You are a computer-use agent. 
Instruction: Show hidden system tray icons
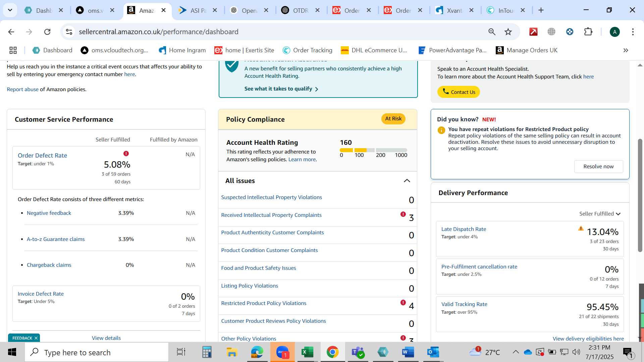[516, 352]
